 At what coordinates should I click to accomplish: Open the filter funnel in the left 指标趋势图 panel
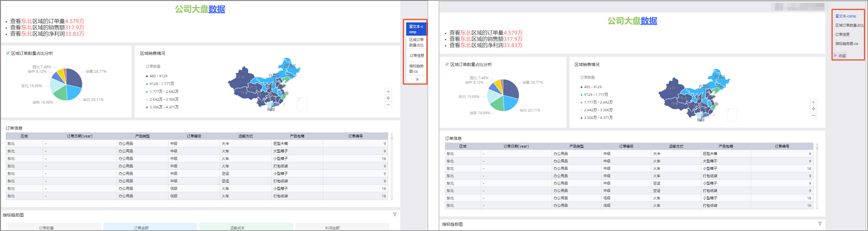coord(395,215)
